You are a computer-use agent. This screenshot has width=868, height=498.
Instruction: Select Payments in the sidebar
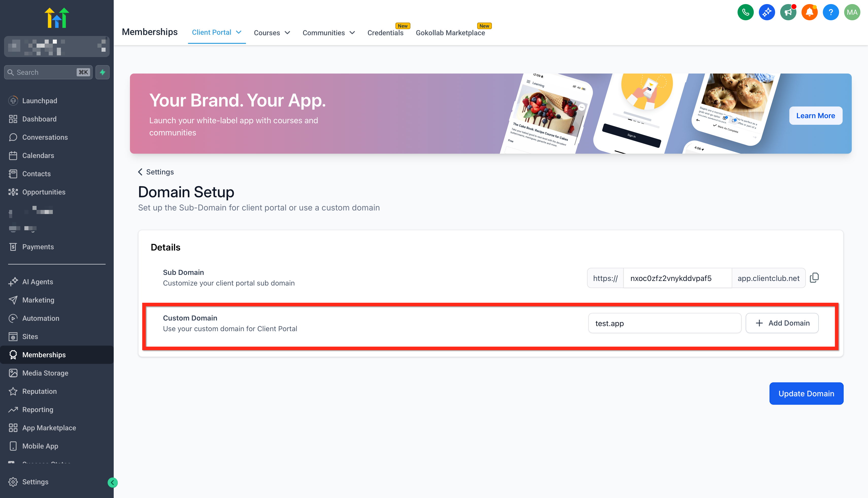(38, 247)
